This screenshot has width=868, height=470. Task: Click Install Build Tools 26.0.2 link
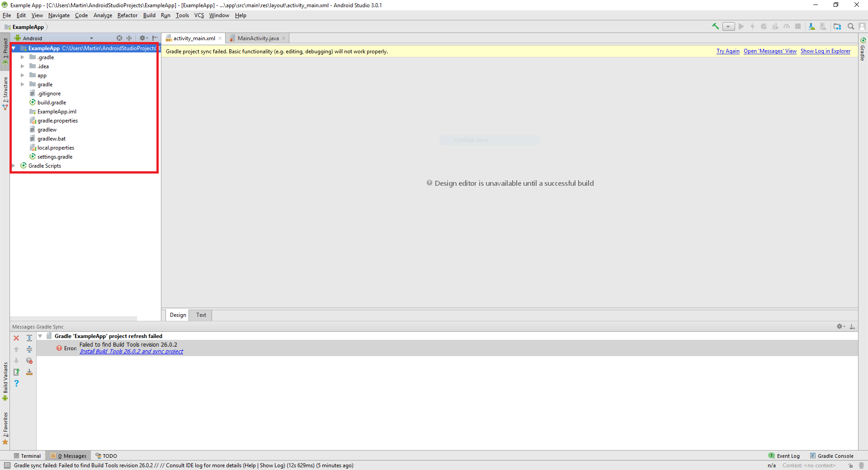[x=132, y=352]
